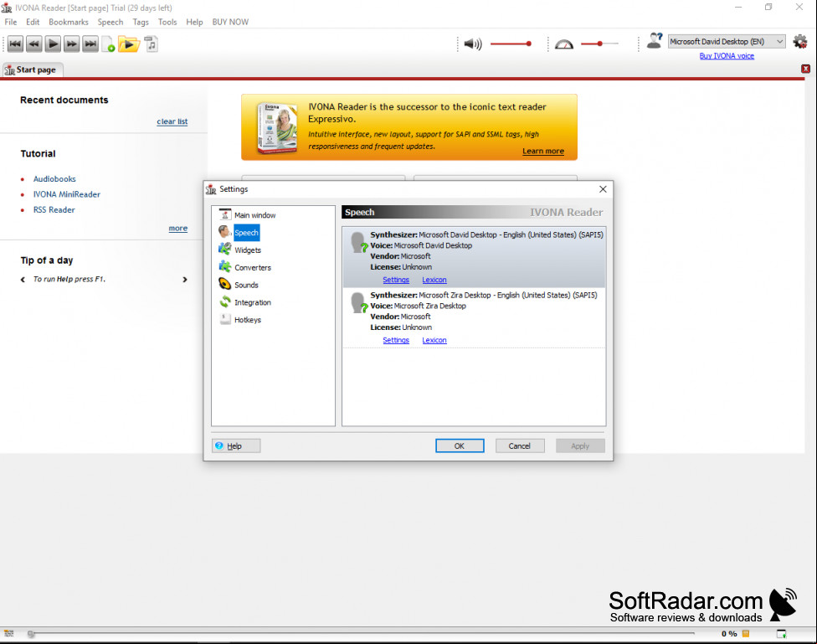817x644 pixels.
Task: Open the Tools menu
Action: point(167,22)
